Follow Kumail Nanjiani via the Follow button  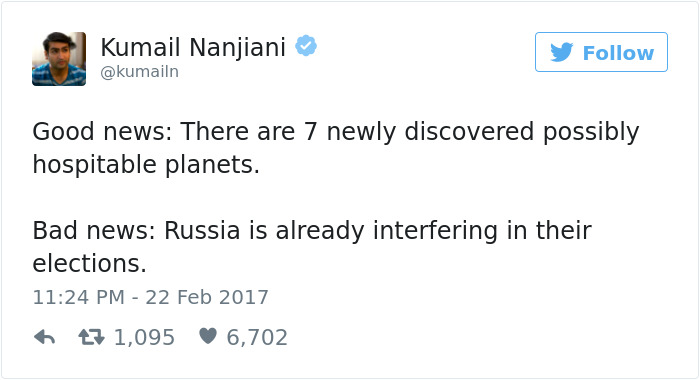601,52
